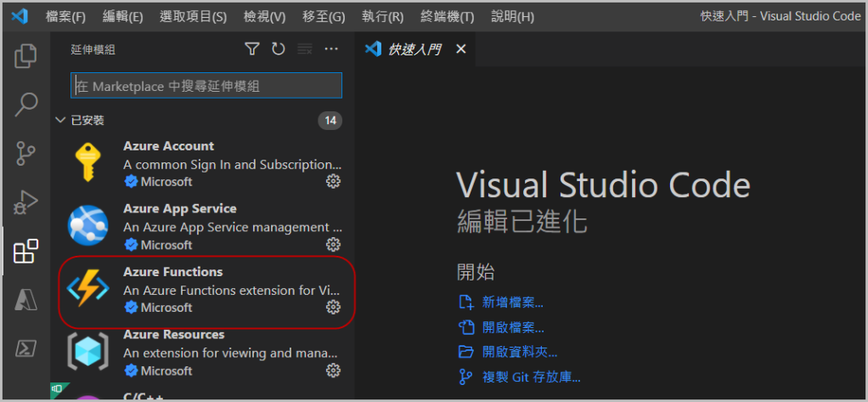Open the 檔案(F) menu
The image size is (868, 402).
coord(65,16)
